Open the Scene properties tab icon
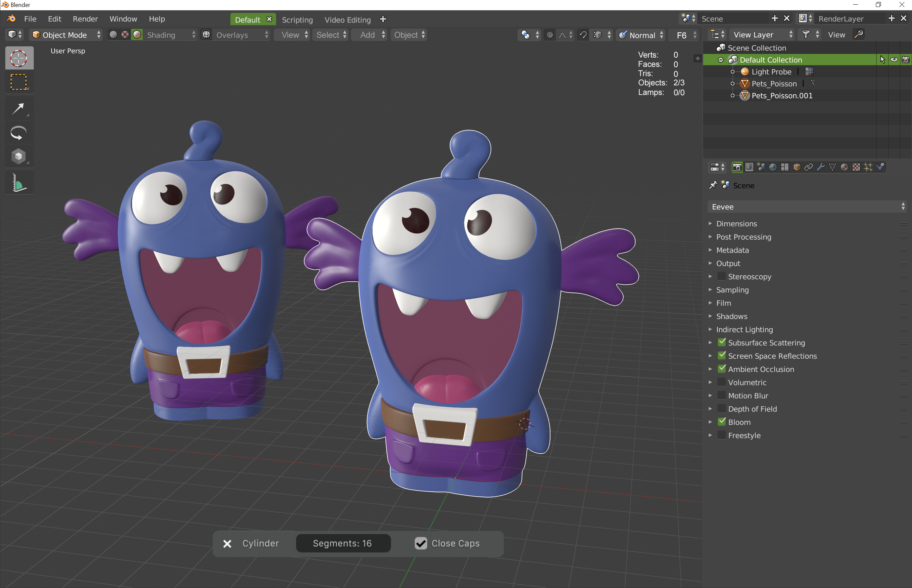912x588 pixels. click(761, 167)
